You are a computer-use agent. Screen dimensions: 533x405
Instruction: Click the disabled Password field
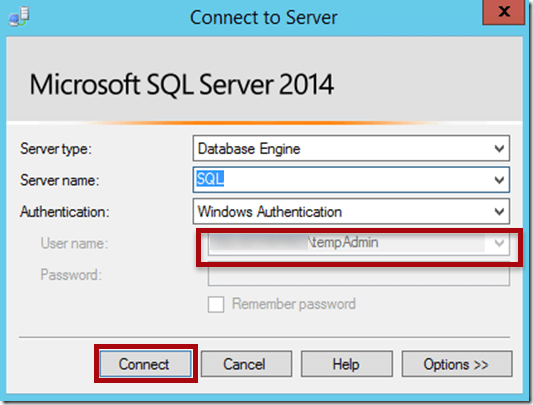[359, 276]
